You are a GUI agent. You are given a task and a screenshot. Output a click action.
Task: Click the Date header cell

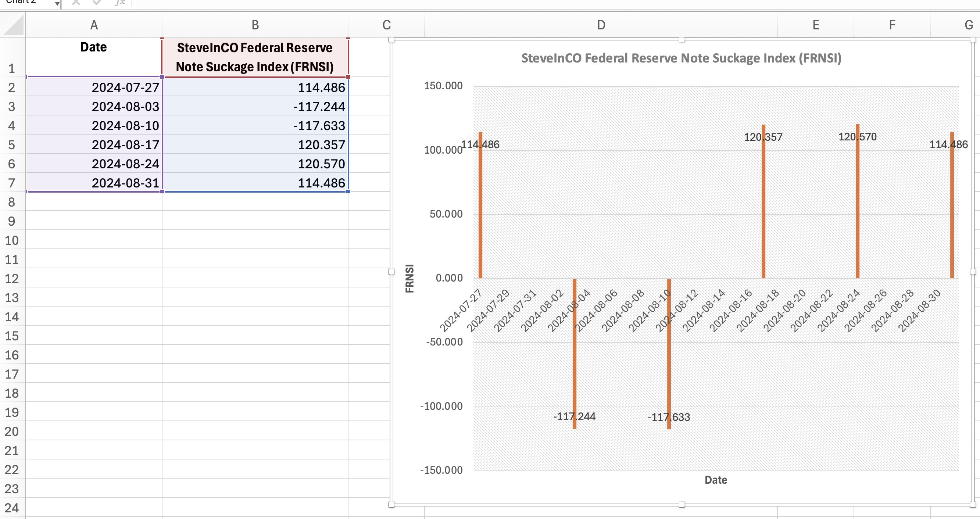pos(94,57)
